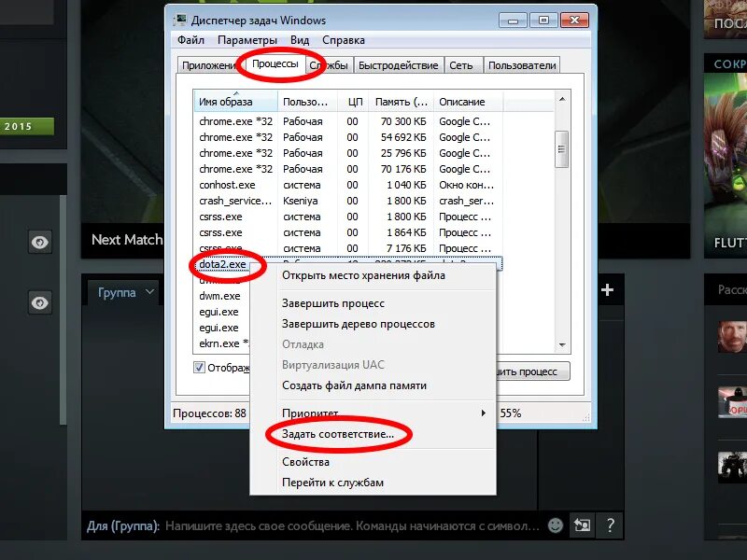The width and height of the screenshot is (747, 560).
Task: Close the Task Manager window
Action: pyautogui.click(x=574, y=21)
